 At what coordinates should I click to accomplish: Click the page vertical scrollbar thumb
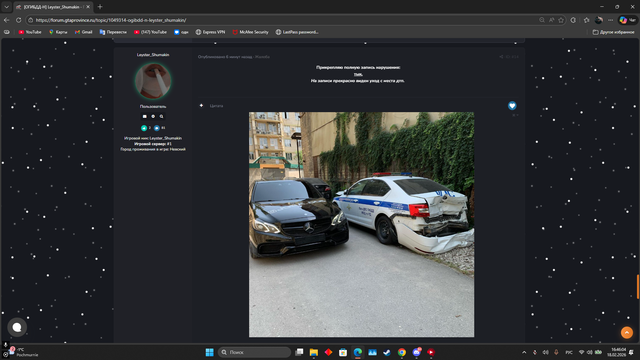pyautogui.click(x=638, y=287)
